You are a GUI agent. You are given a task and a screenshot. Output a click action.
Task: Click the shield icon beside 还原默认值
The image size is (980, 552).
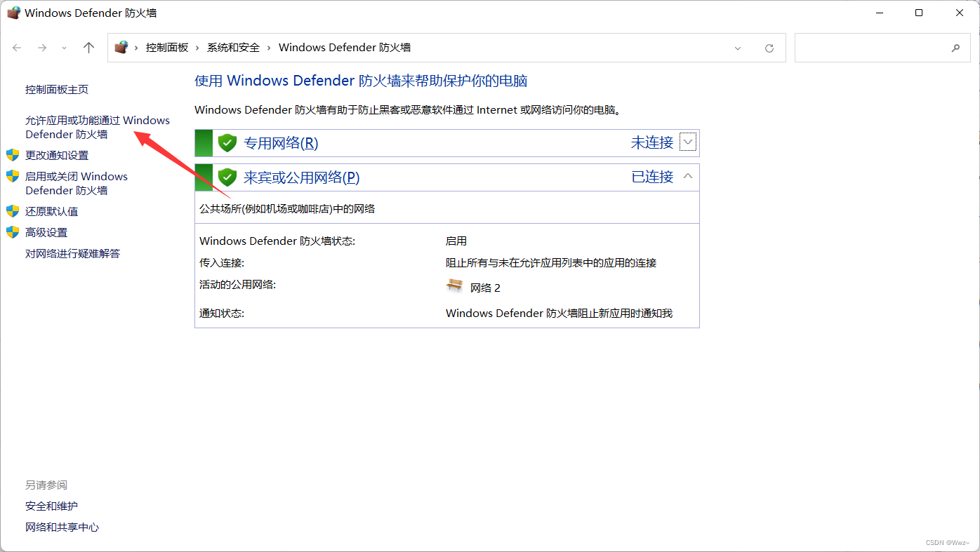pos(13,211)
